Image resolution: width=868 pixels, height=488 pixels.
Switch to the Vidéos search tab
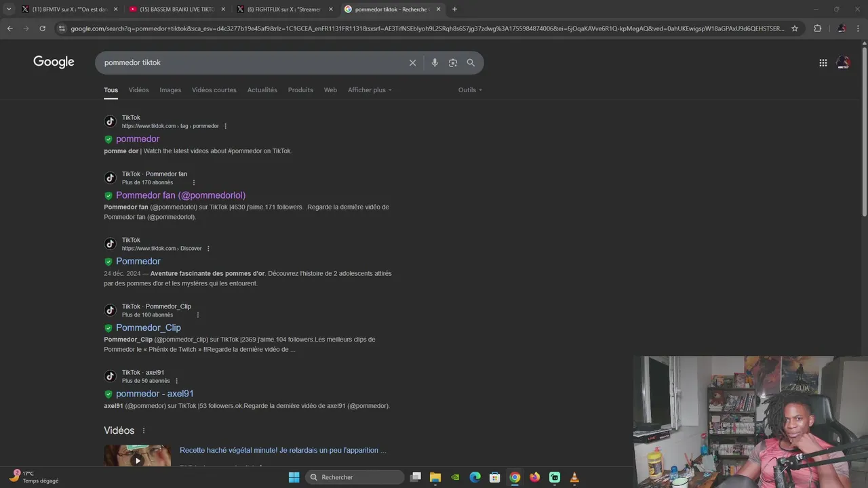138,90
